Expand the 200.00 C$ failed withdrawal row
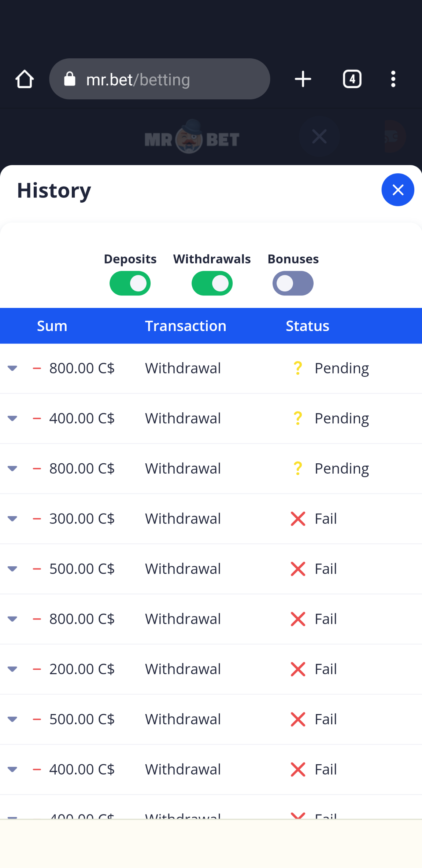422x868 pixels. (12, 669)
